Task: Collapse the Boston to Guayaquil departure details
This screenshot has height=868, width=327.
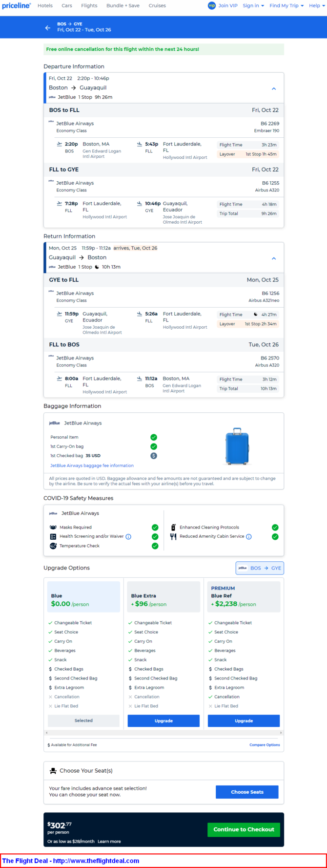Action: [x=274, y=88]
